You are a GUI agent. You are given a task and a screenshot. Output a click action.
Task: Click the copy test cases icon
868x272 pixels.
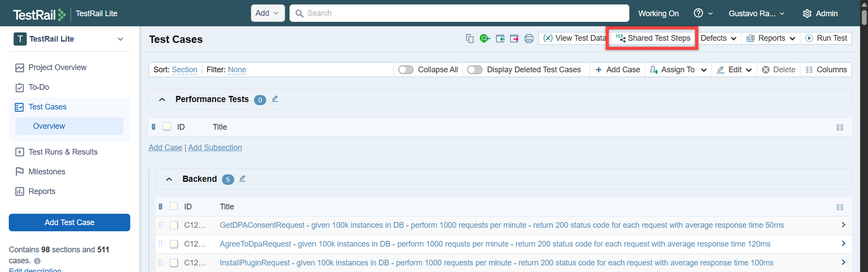(x=470, y=39)
